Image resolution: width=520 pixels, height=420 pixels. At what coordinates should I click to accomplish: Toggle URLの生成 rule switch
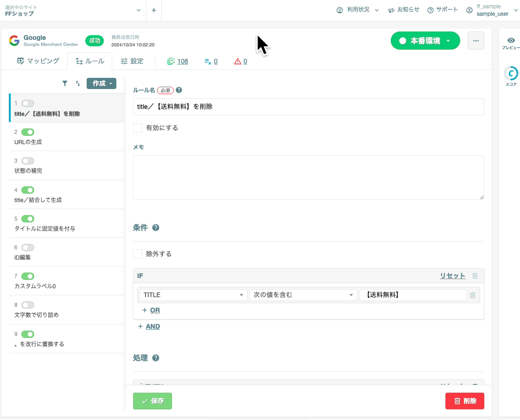tap(28, 132)
